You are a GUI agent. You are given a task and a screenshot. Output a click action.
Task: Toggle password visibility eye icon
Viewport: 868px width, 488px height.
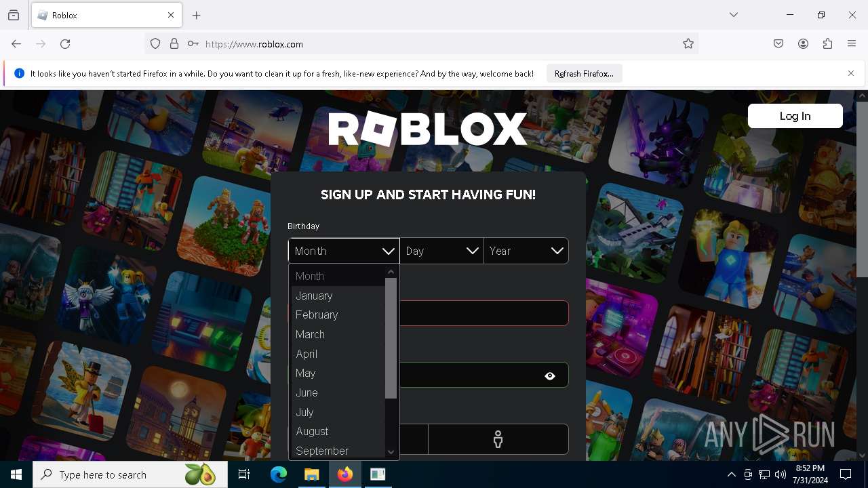click(550, 375)
